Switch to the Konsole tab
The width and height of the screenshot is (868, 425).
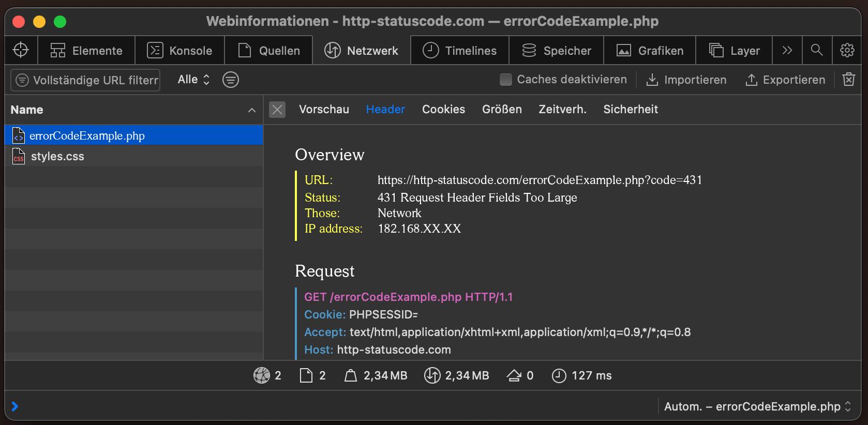click(180, 50)
